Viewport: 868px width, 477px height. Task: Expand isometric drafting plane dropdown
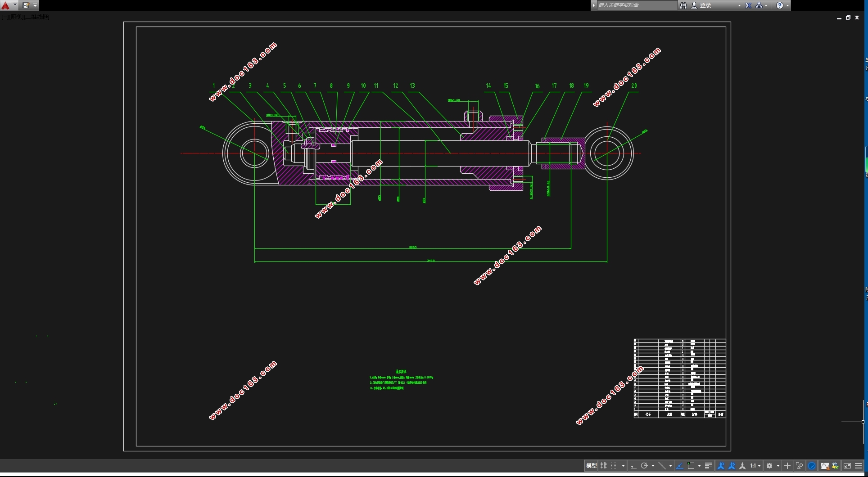point(670,466)
